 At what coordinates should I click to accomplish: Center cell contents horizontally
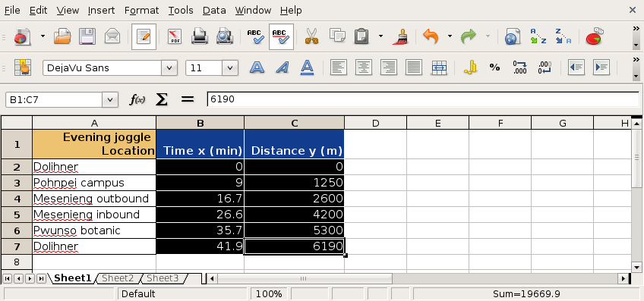(364, 67)
